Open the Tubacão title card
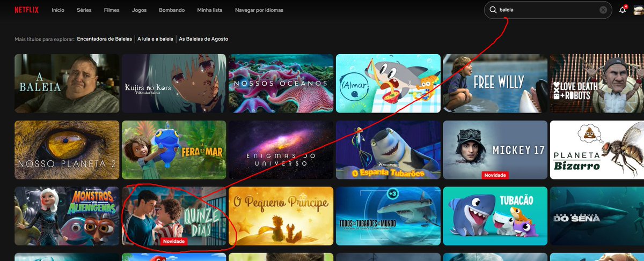Screen dimensions: 644x261 tap(495, 216)
